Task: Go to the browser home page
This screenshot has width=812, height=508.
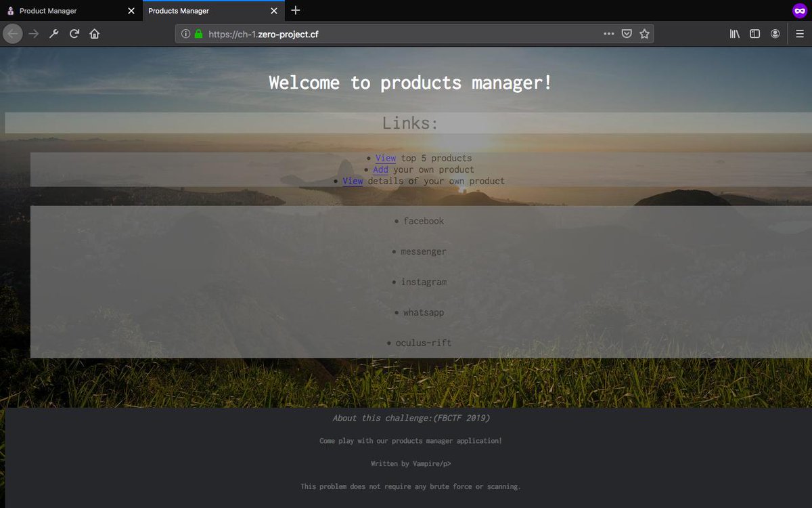Action: (x=95, y=33)
